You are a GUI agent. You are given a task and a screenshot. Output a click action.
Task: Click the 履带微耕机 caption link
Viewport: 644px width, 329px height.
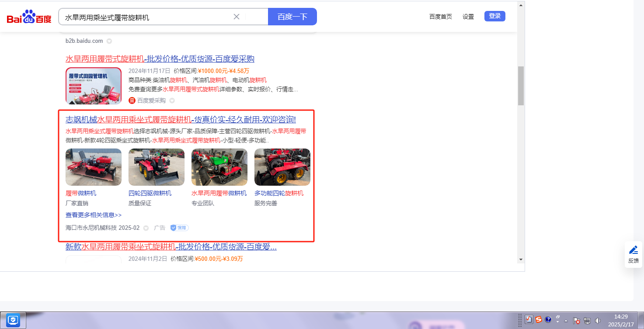pos(81,193)
